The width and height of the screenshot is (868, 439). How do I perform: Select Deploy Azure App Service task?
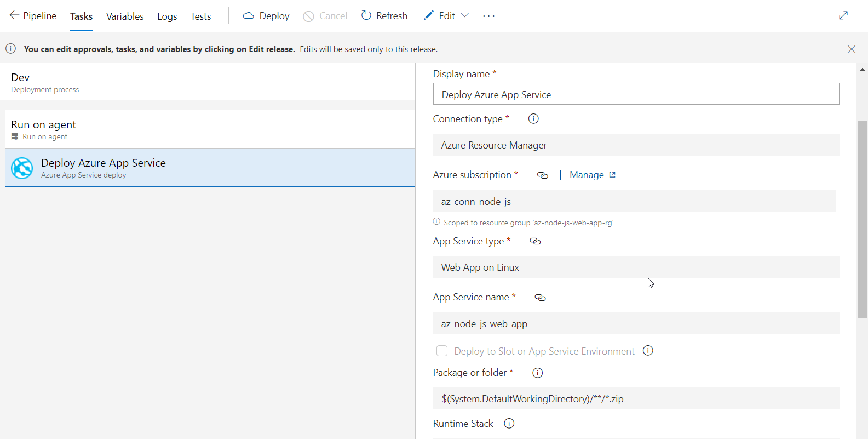pyautogui.click(x=210, y=168)
